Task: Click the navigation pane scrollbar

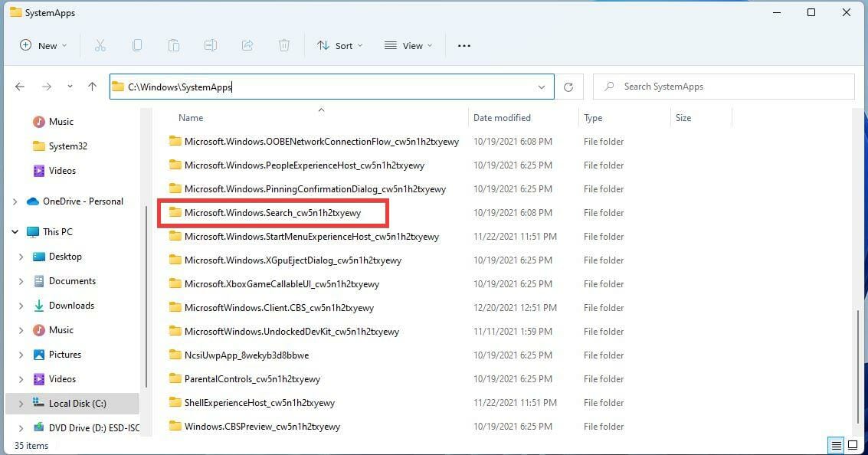Action: (146, 296)
